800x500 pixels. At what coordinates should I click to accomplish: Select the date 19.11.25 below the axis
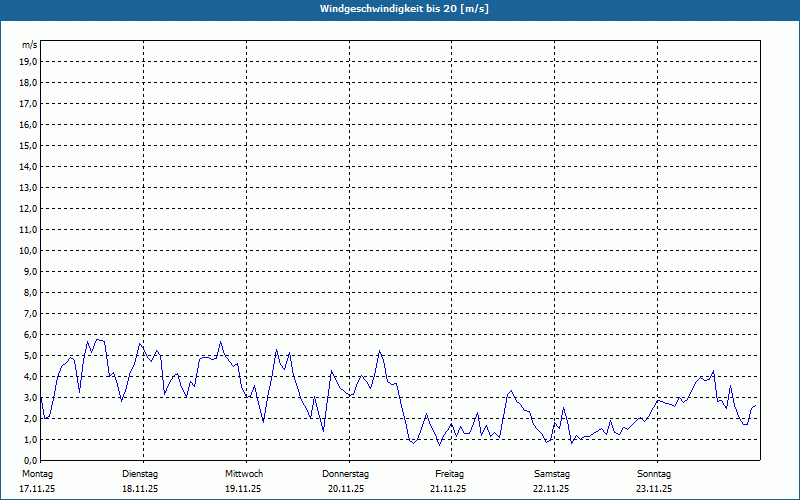244,489
